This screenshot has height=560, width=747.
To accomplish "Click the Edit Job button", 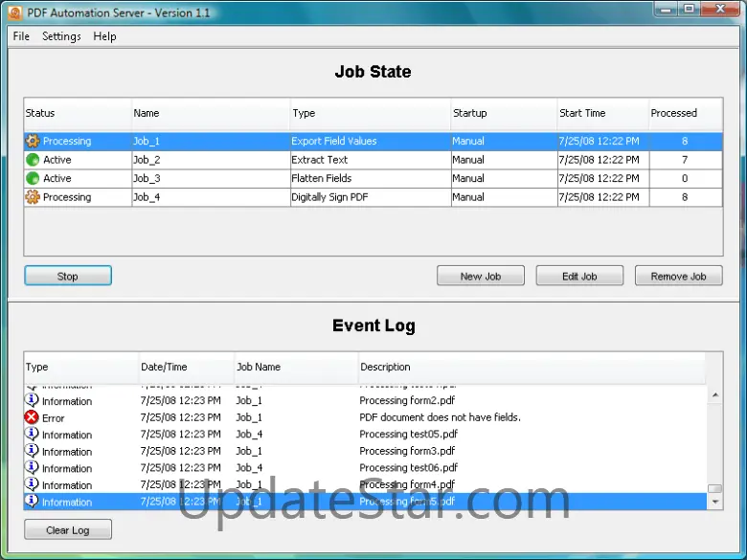I will 579,276.
